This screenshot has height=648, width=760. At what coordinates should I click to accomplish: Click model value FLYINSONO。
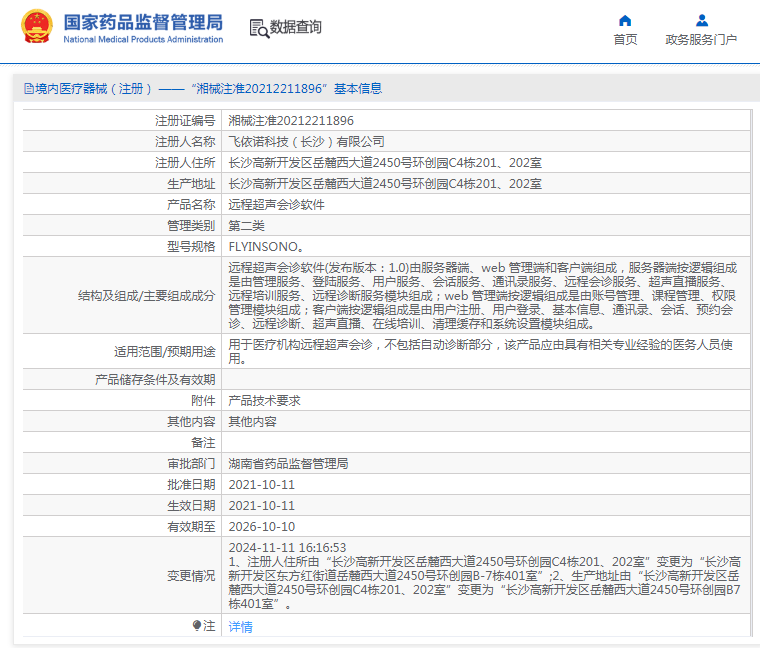(x=266, y=247)
